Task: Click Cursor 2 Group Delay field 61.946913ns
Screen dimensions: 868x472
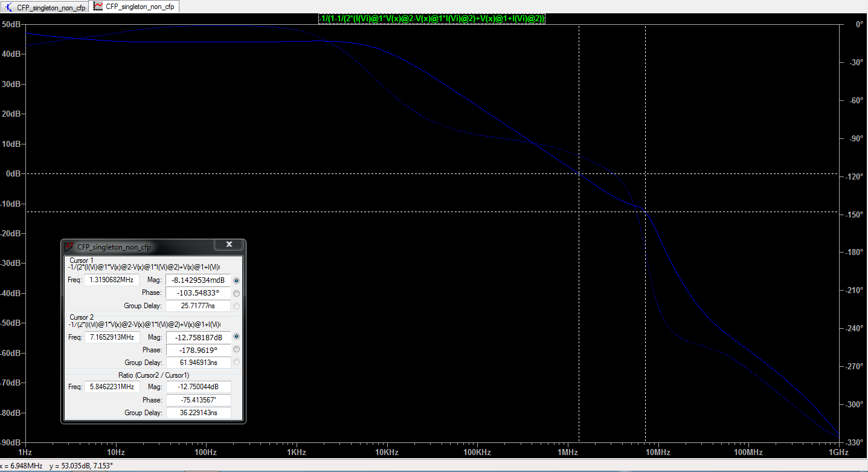Action: (x=198, y=363)
